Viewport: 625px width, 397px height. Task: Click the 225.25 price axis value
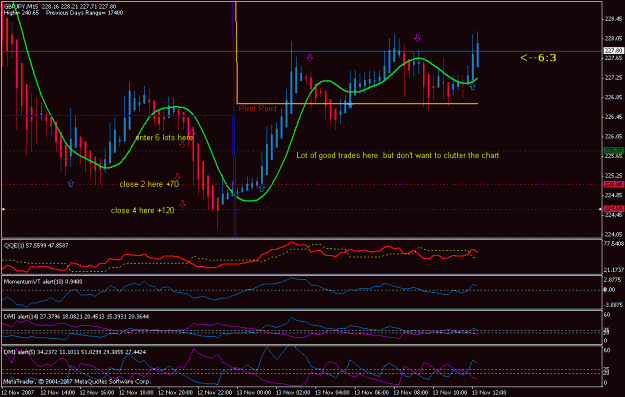[x=613, y=175]
